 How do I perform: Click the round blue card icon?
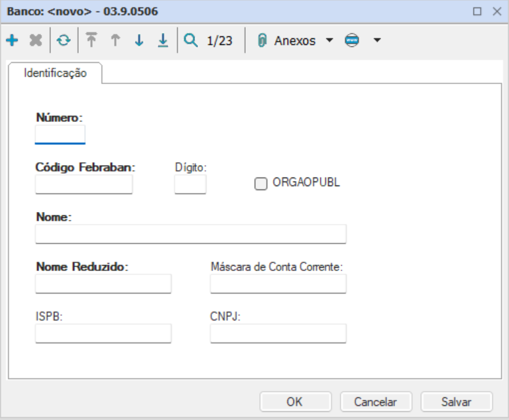(352, 40)
